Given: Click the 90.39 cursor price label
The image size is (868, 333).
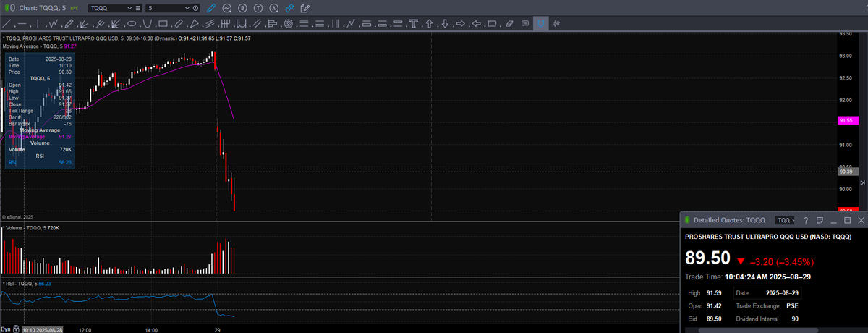Looking at the screenshot, I should (846, 172).
